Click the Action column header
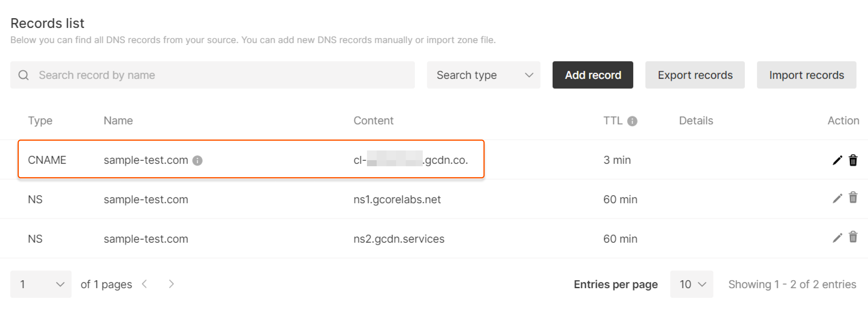Viewport: 868px width, 310px height. click(843, 121)
